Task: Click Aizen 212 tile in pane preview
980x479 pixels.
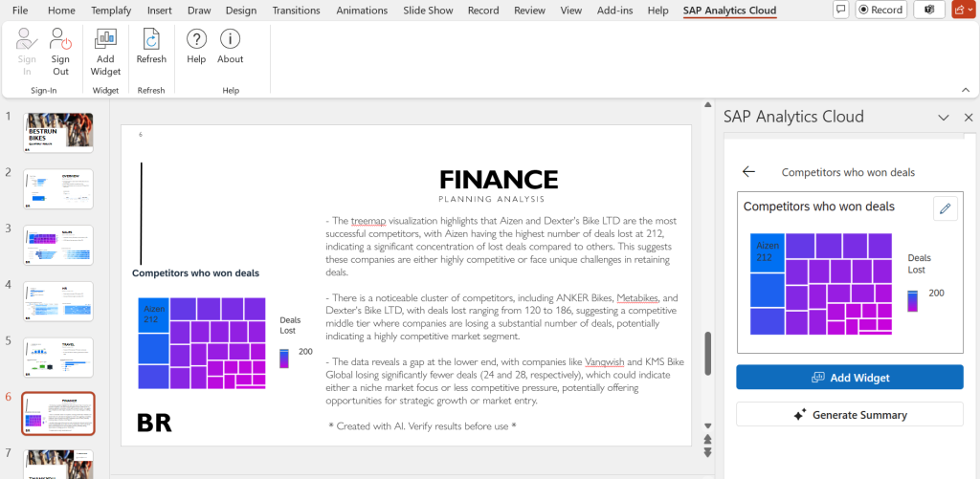Action: [x=768, y=252]
